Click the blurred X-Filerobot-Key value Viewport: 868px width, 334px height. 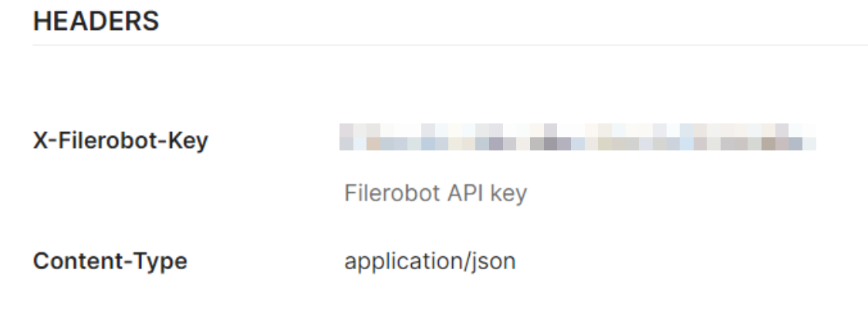coord(577,137)
